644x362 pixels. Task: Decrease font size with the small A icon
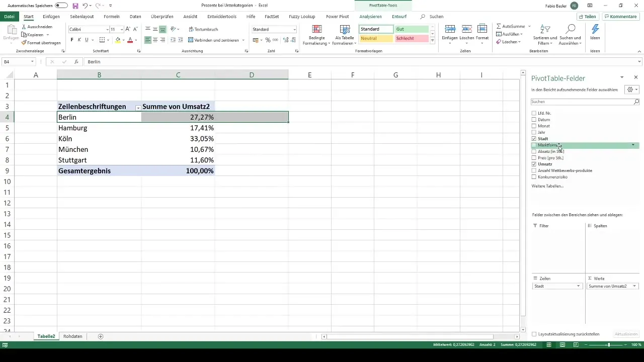(x=135, y=29)
